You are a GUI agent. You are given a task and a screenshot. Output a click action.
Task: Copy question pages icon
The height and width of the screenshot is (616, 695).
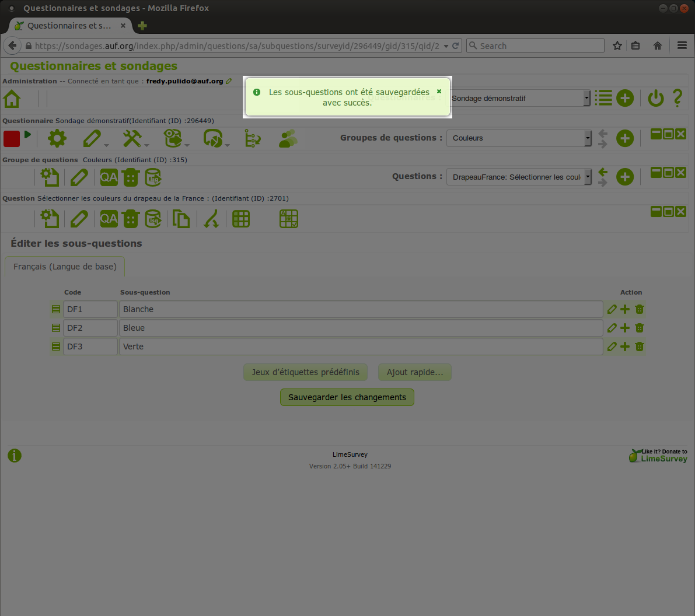(x=181, y=219)
